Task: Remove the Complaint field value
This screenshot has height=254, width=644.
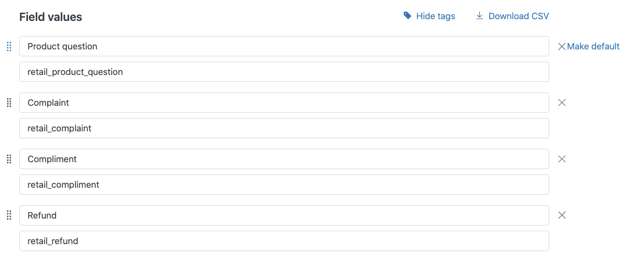Action: point(562,103)
